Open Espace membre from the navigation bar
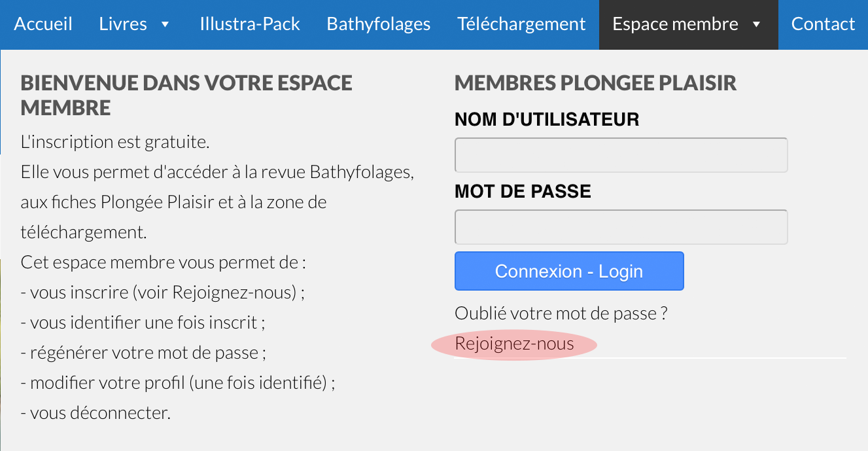Image resolution: width=868 pixels, height=451 pixels. click(674, 24)
